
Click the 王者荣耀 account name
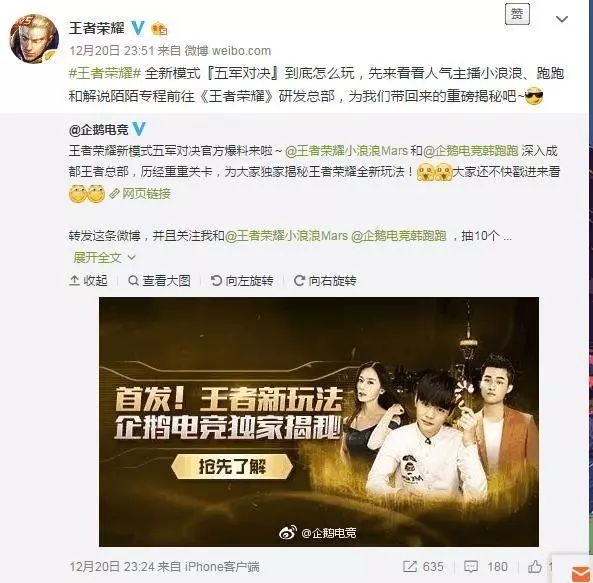pyautogui.click(x=97, y=28)
